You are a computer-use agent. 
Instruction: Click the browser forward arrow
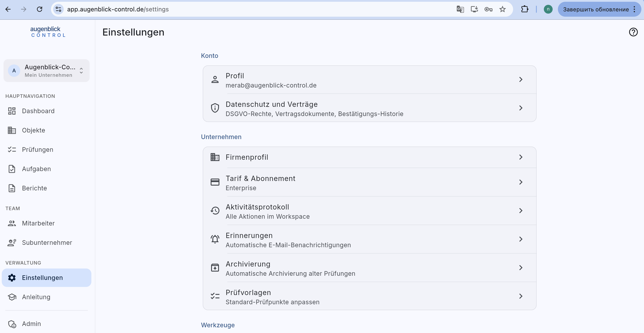click(x=24, y=9)
